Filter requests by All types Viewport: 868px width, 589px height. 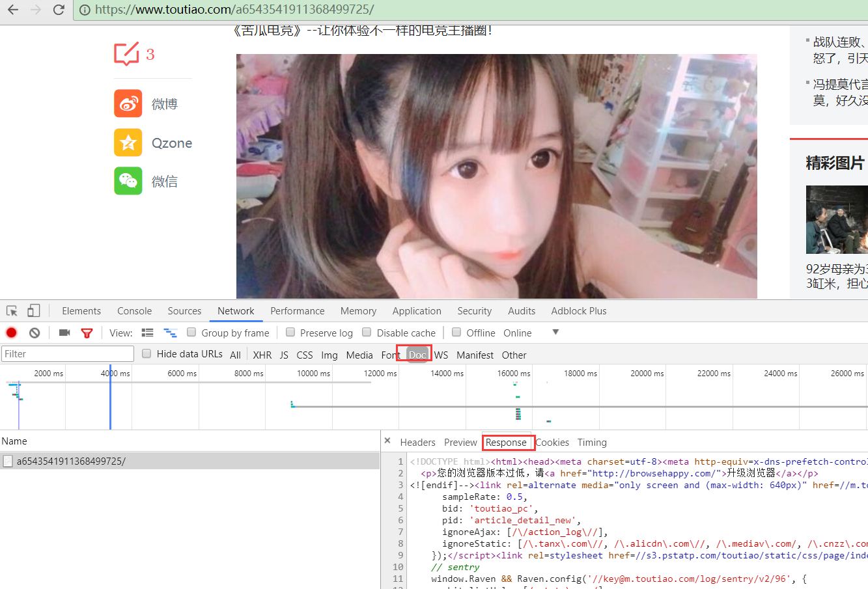point(235,355)
